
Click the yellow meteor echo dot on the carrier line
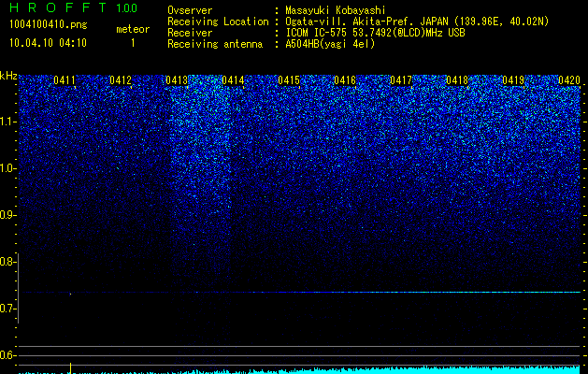click(x=70, y=295)
